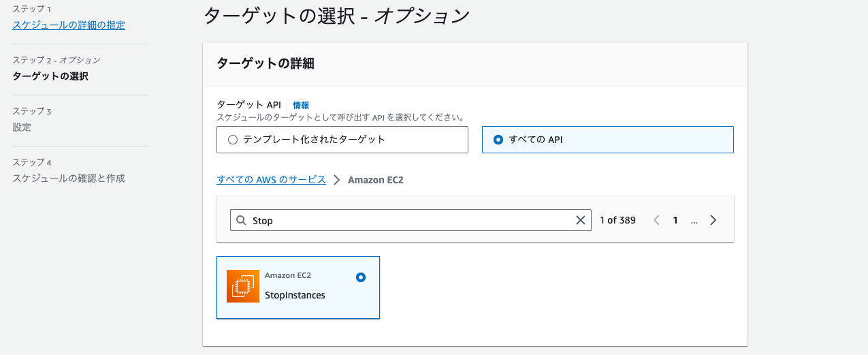Go to next page with right chevron
The width and height of the screenshot is (868, 355).
pos(713,220)
